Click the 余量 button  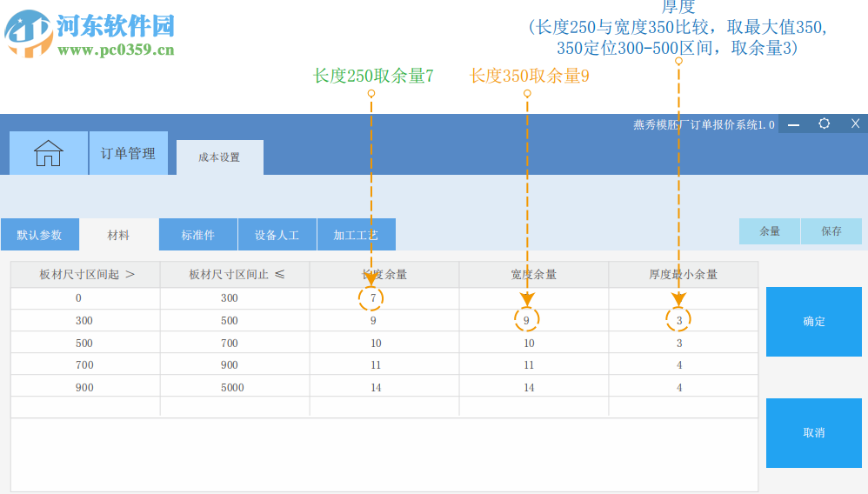(x=770, y=231)
